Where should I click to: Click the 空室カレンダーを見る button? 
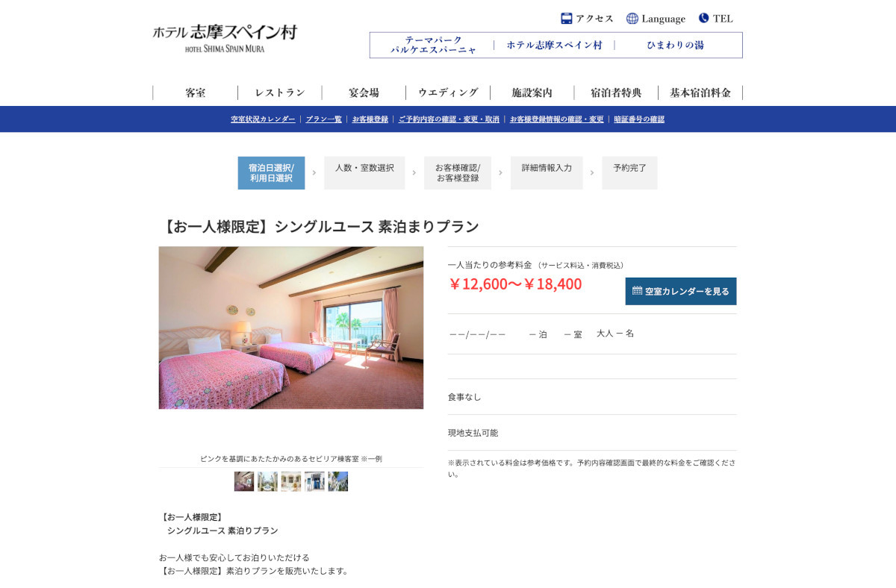(681, 291)
